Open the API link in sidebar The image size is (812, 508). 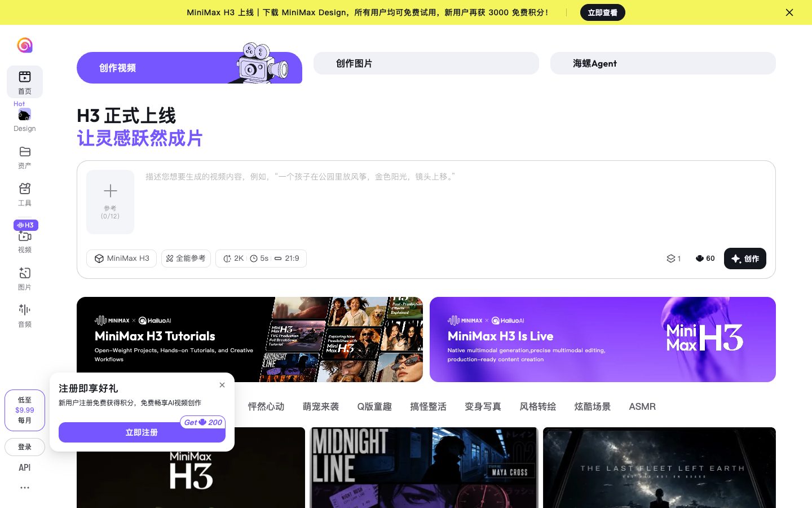[x=25, y=467]
